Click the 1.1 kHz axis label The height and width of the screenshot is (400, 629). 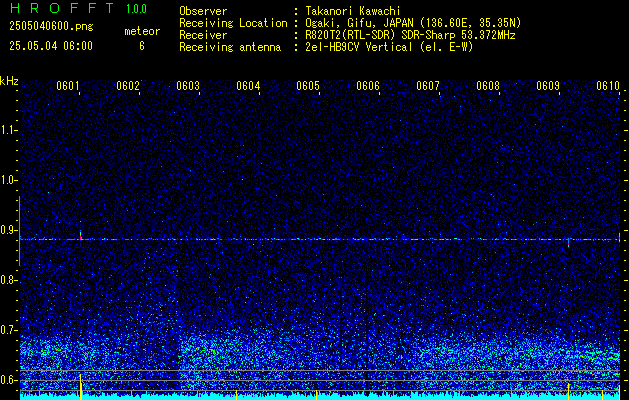[8, 130]
